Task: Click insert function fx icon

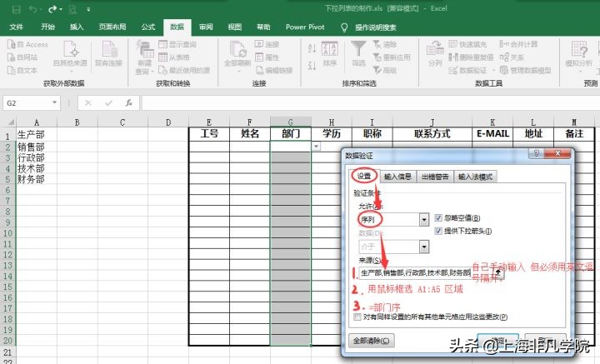Action: click(x=129, y=102)
